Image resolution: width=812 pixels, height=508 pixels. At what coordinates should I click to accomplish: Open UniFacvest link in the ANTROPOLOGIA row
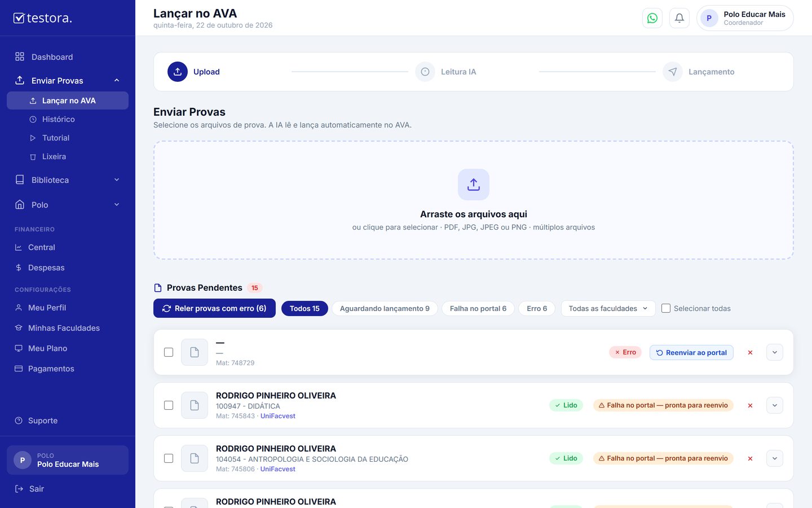pyautogui.click(x=278, y=469)
